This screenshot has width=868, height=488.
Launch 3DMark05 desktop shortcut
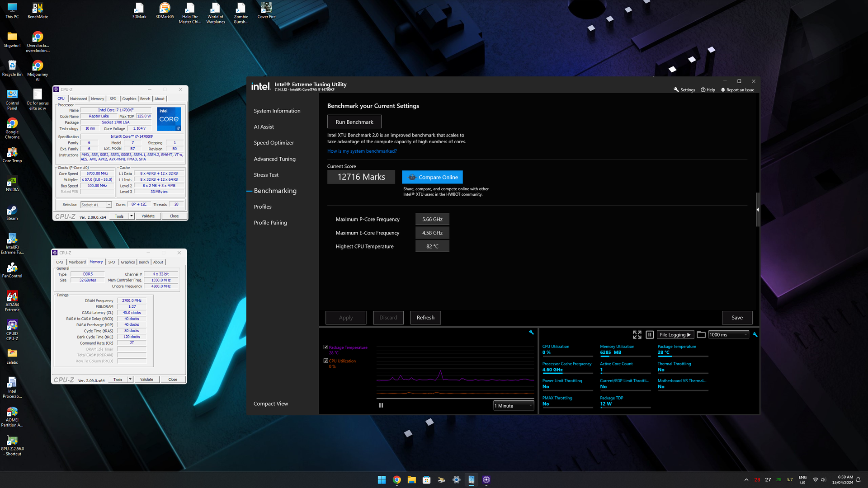165,11
